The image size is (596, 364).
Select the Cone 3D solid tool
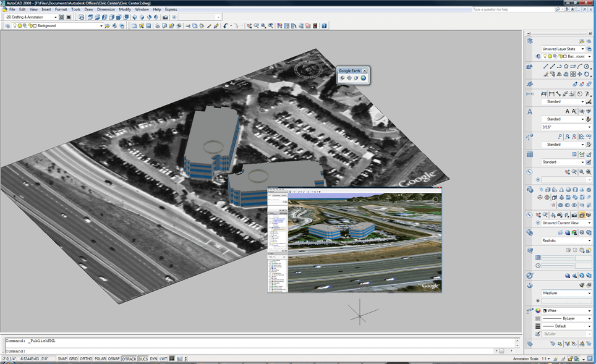(561, 190)
